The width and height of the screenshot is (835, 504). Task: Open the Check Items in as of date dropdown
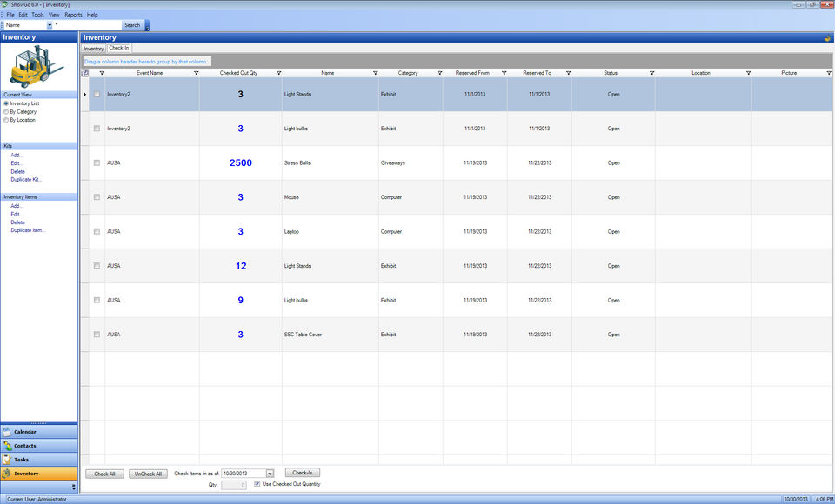pyautogui.click(x=270, y=473)
